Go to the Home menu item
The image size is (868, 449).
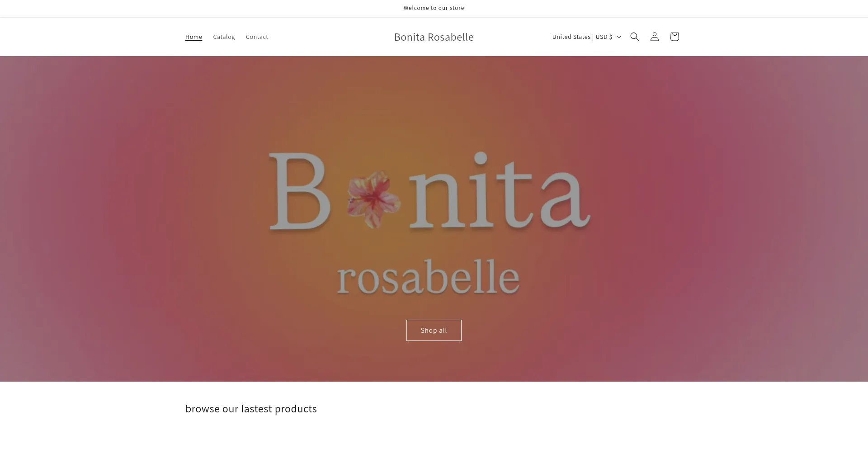[x=193, y=37]
